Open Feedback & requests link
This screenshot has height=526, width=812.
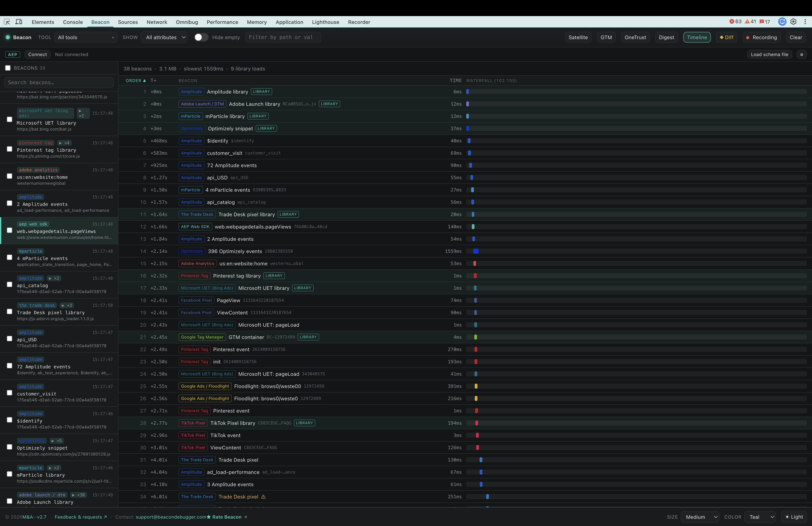(81, 517)
